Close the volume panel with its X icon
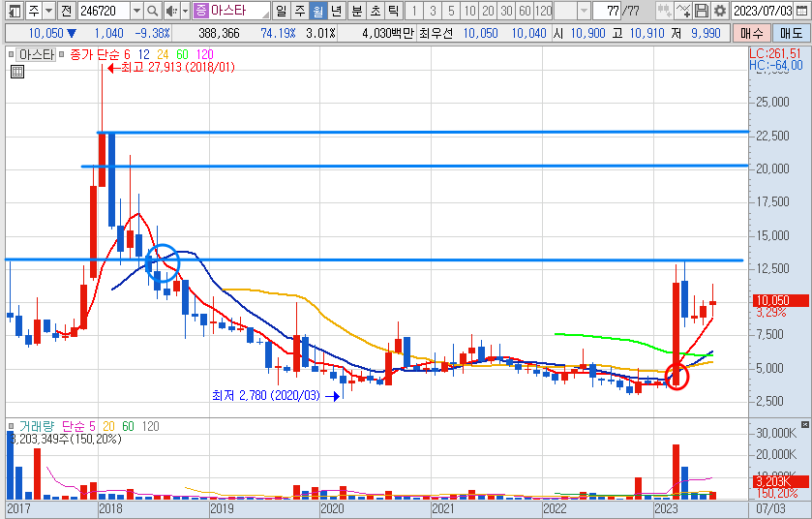The width and height of the screenshot is (812, 519). click(805, 425)
